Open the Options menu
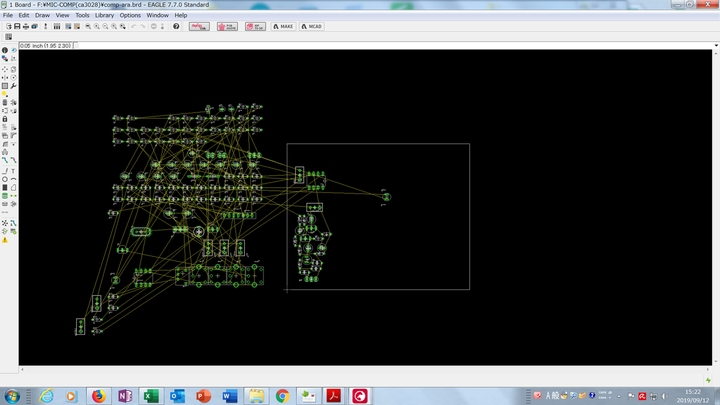Screen dimensions: 720x405 (130, 16)
